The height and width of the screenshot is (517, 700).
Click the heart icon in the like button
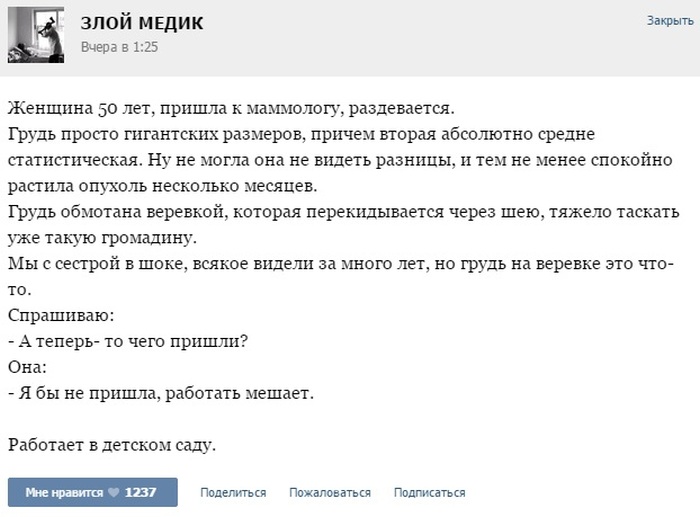114,492
